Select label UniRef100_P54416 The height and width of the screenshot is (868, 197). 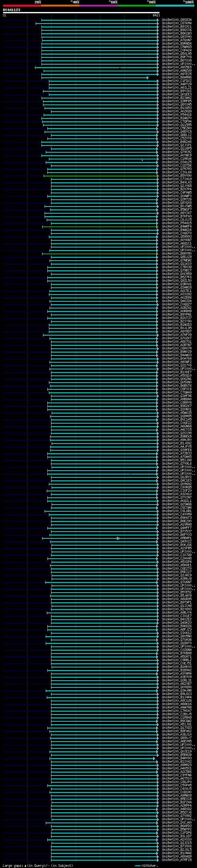pos(177,115)
